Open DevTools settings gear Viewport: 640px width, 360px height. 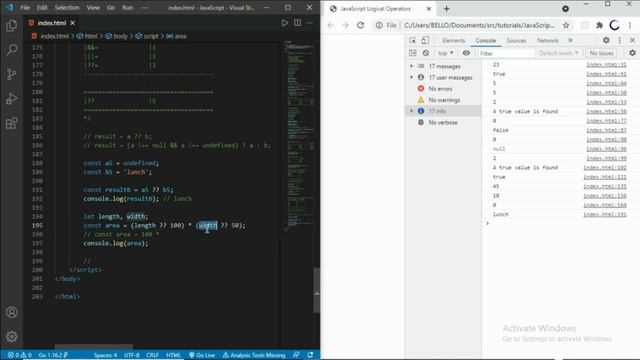point(606,40)
